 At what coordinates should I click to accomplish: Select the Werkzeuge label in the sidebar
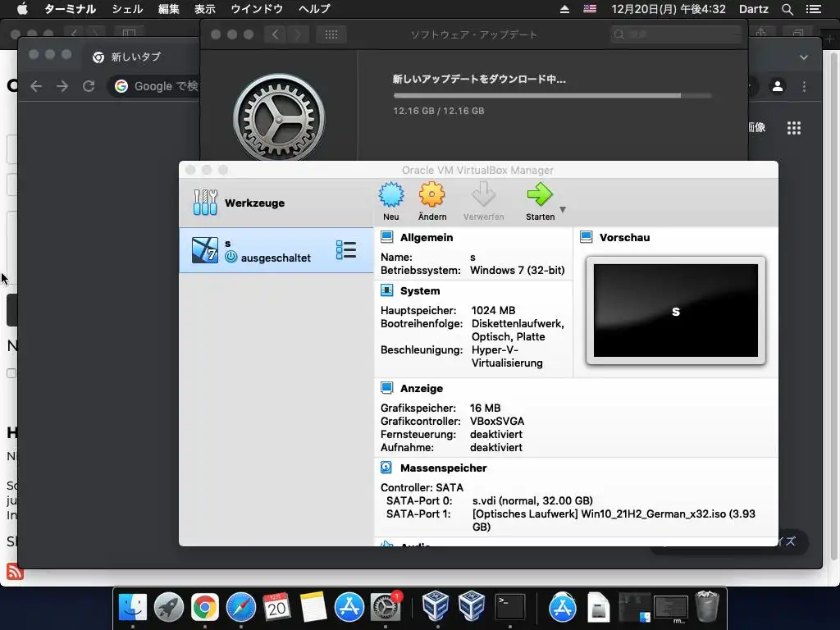(x=254, y=203)
